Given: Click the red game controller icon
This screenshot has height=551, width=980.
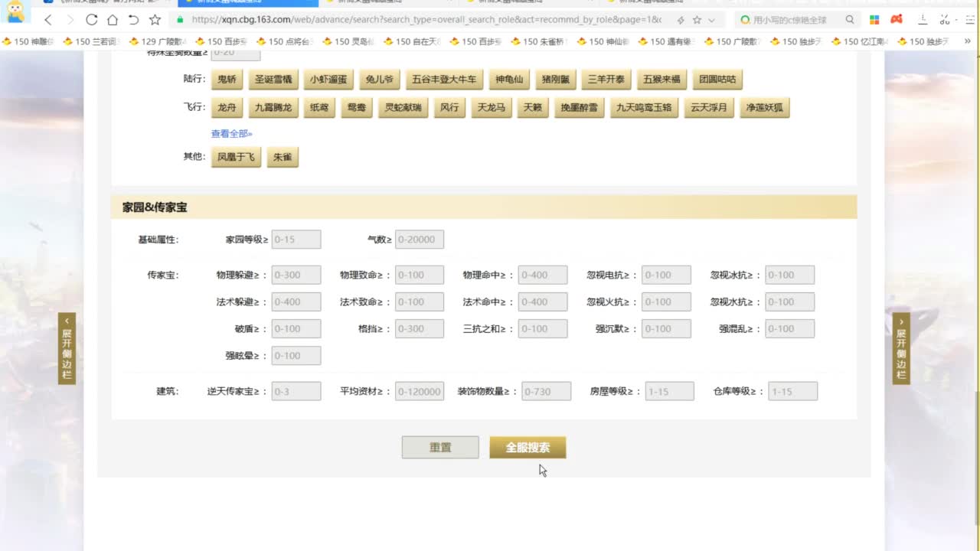Looking at the screenshot, I should tap(897, 20).
